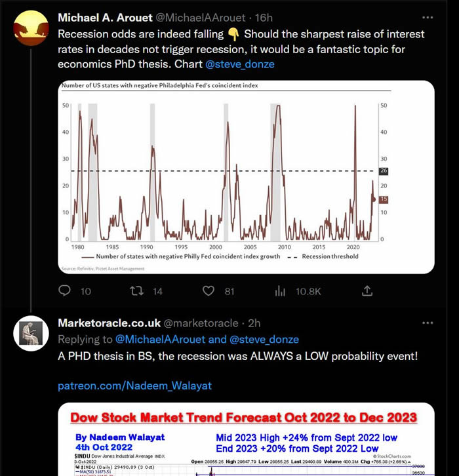Click the reply icon under Michael's tweet
The image size is (459, 476).
click(64, 290)
